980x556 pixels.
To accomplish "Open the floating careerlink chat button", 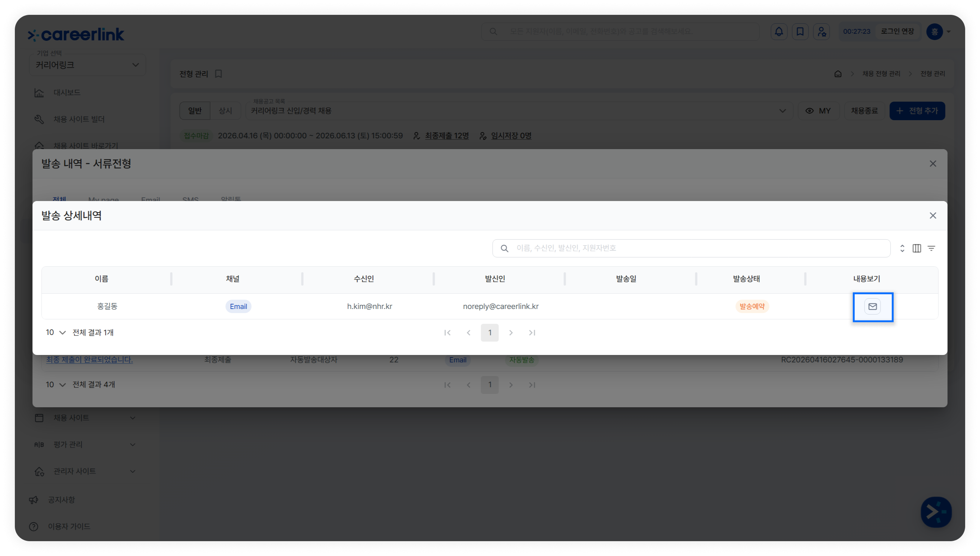I will click(x=936, y=512).
